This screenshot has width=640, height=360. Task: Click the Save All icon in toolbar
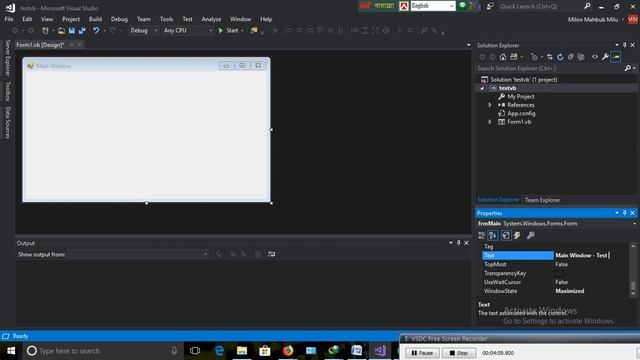coord(82,31)
